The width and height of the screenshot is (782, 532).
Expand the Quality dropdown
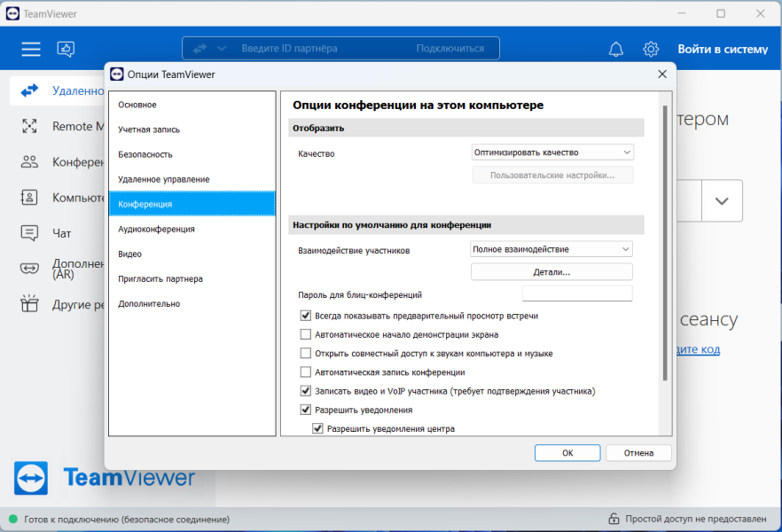(x=552, y=153)
